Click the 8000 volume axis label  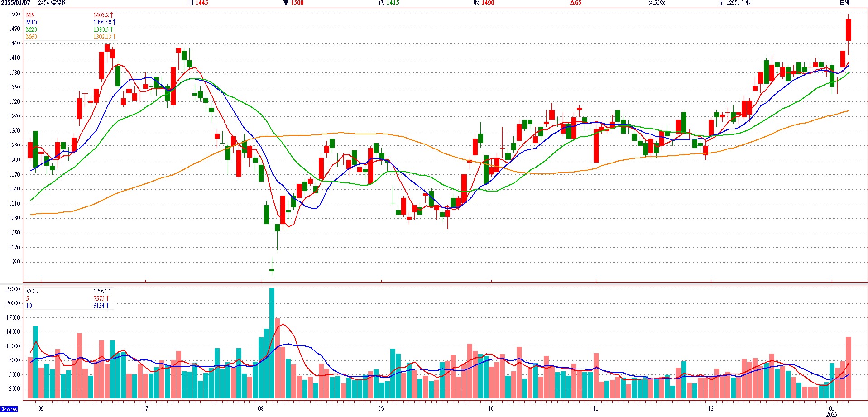coord(14,360)
